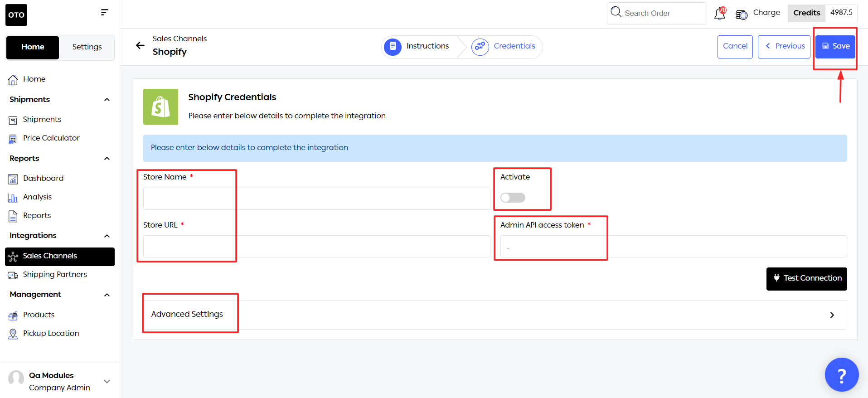The height and width of the screenshot is (398, 868).
Task: Click the user avatar icon
Action: point(16,378)
